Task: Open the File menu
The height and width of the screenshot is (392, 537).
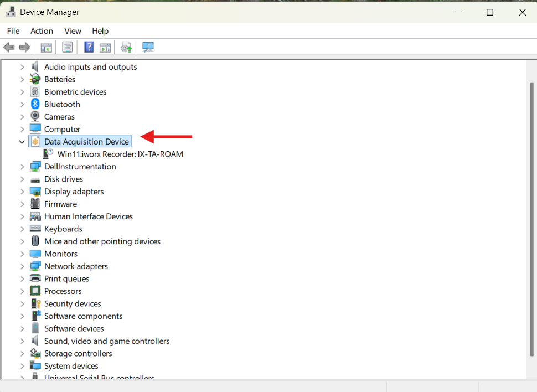Action: point(13,31)
